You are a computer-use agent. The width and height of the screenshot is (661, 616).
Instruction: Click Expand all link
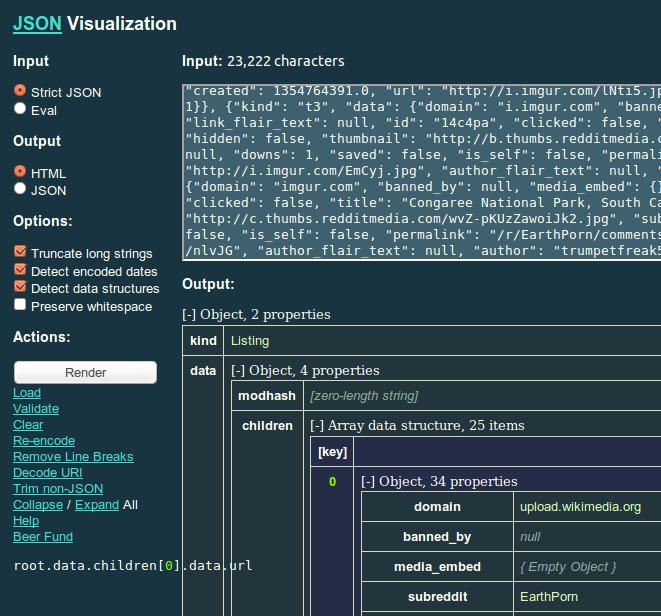(97, 505)
